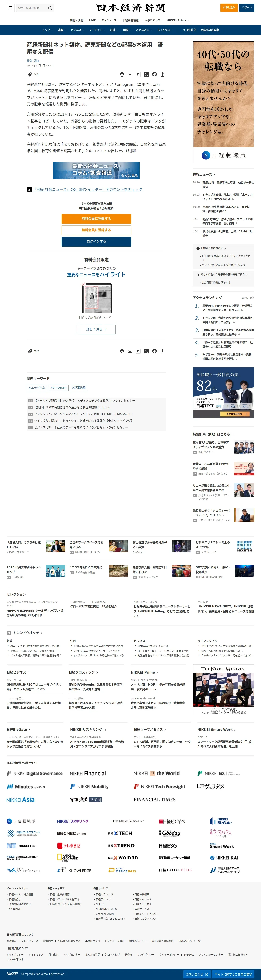Open headline ドバイ原油・4日午前、上昇
Viewport: 261px width, 980px height.
tap(227, 234)
